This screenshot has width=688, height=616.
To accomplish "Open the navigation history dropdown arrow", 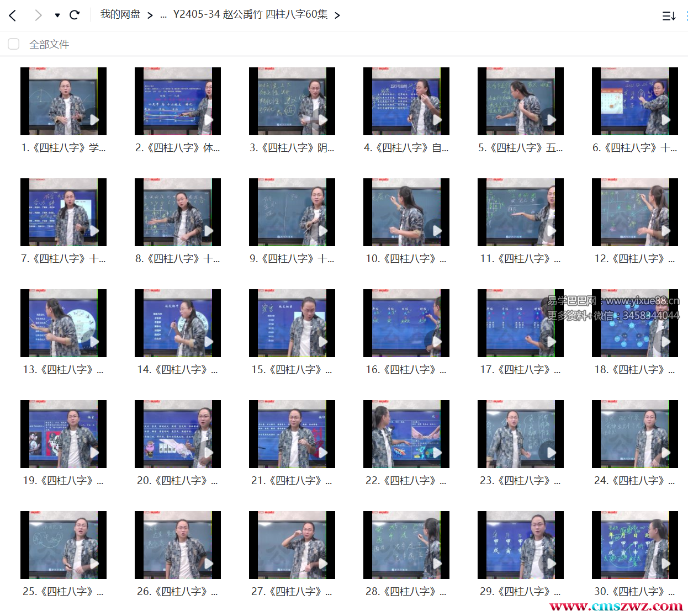I will click(57, 15).
